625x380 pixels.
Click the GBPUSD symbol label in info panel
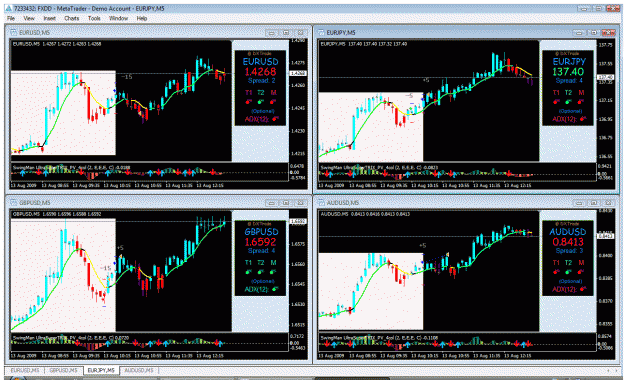261,232
